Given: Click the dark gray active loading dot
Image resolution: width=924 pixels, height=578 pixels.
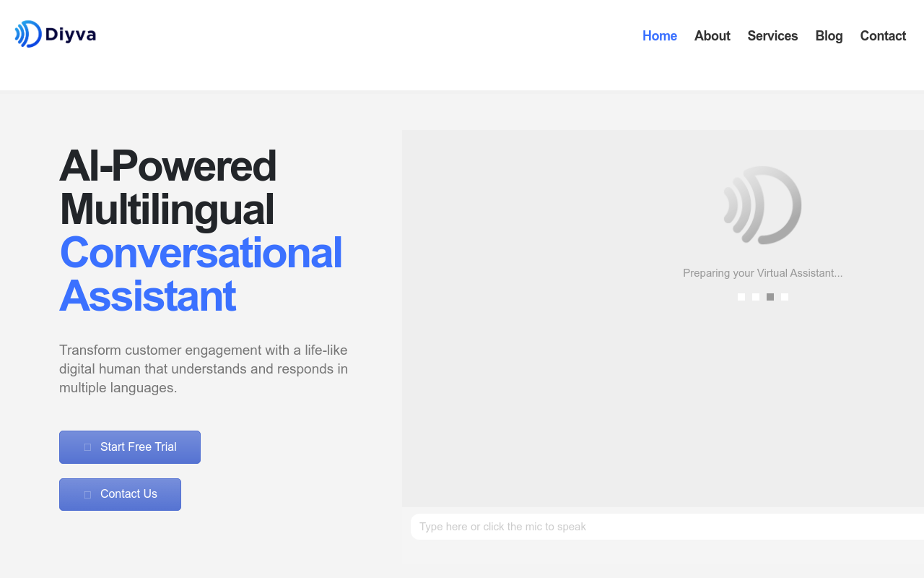Looking at the screenshot, I should click(770, 297).
